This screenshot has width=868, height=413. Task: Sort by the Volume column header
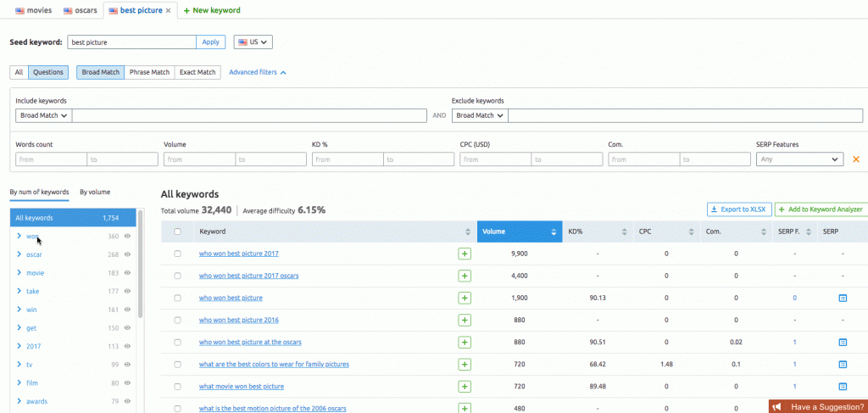pos(520,232)
